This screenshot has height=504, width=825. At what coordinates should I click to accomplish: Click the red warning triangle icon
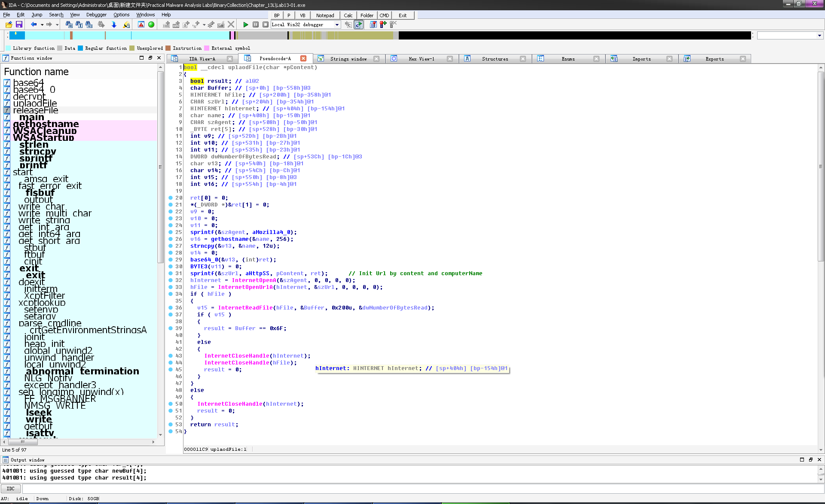coord(141,24)
